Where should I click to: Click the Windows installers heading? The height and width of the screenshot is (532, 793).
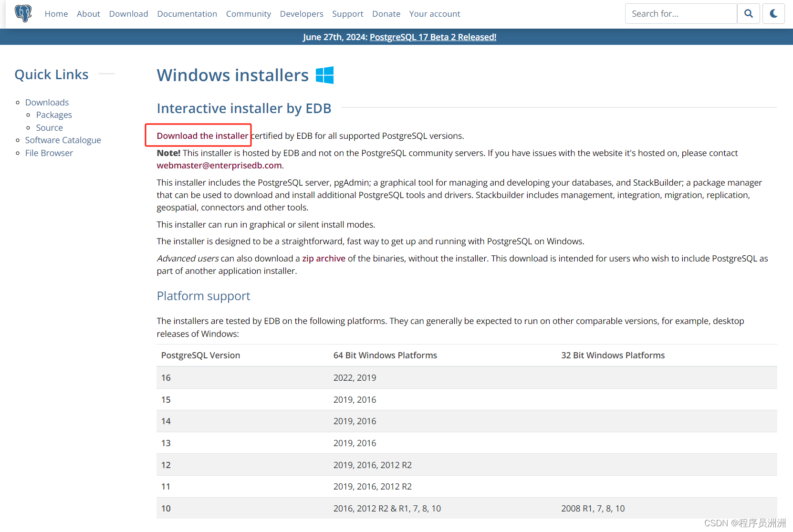(x=232, y=75)
